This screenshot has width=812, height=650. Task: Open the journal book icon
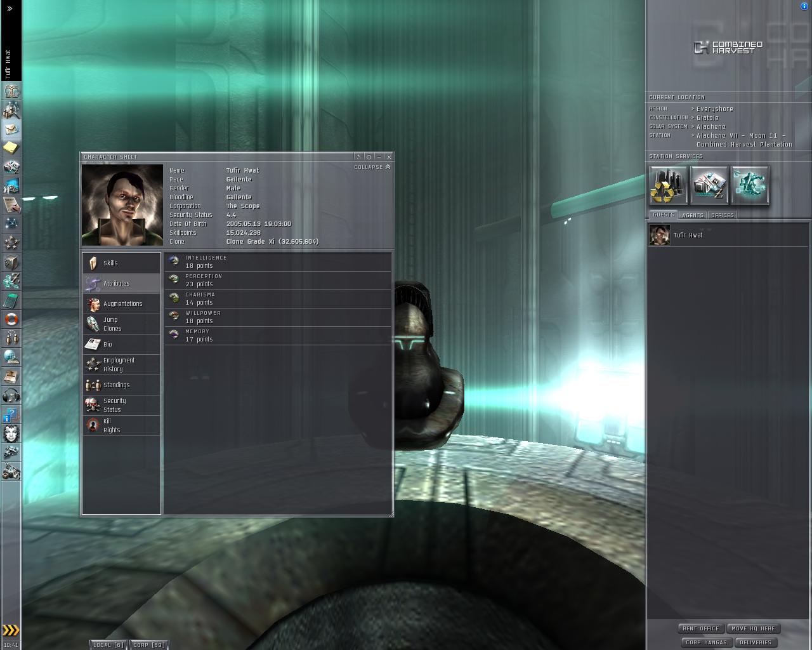pos(11,376)
